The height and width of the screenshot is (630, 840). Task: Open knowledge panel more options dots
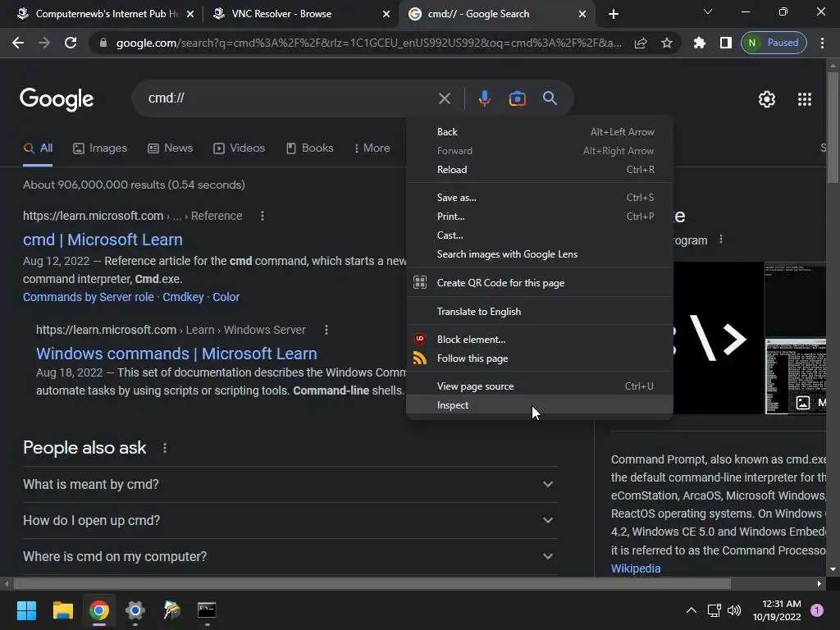click(721, 239)
